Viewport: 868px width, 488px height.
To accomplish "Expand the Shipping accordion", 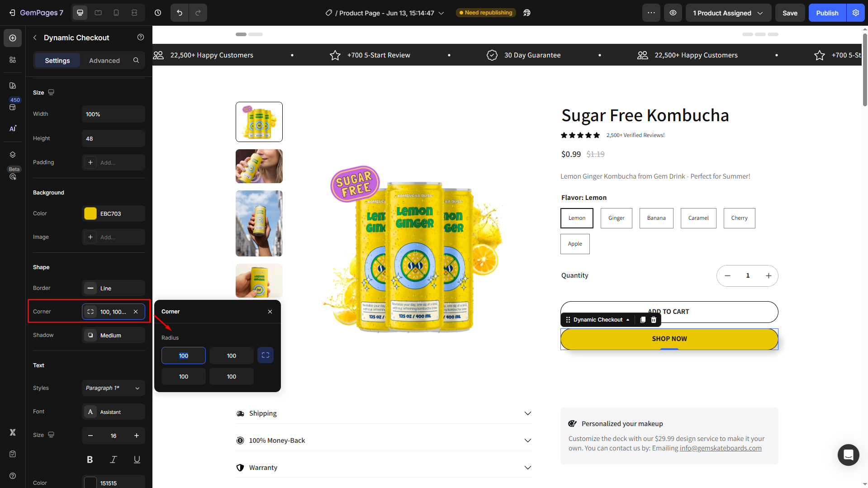I will click(384, 413).
